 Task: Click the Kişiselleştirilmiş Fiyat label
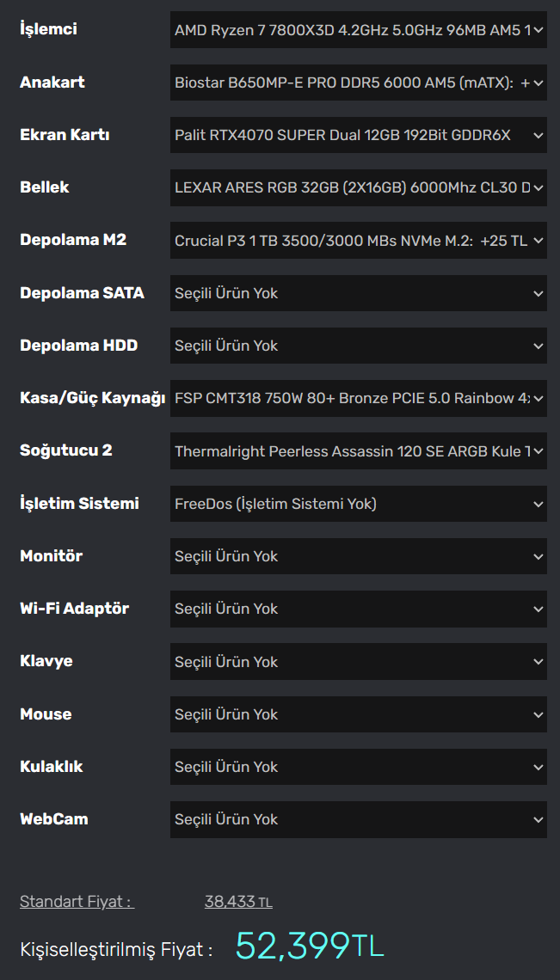(x=116, y=950)
